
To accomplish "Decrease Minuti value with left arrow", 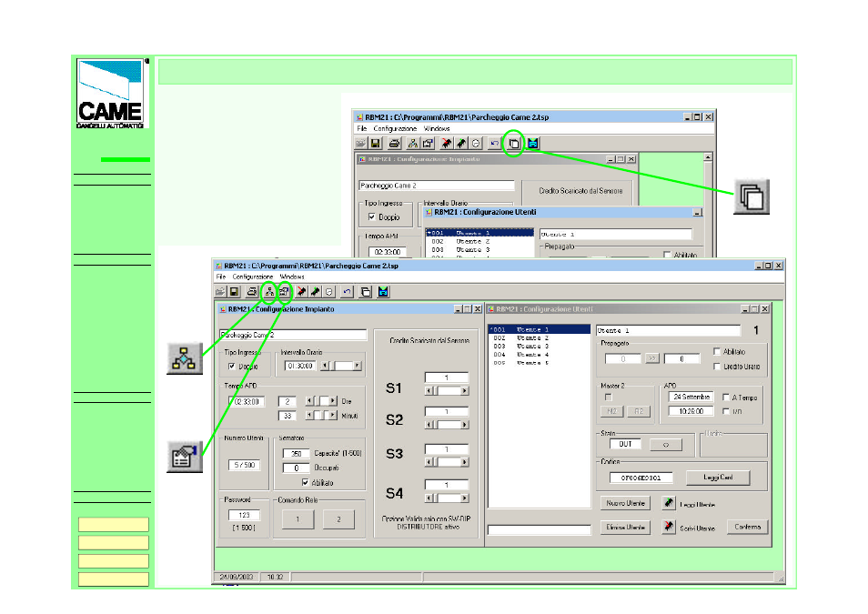I will 308,415.
